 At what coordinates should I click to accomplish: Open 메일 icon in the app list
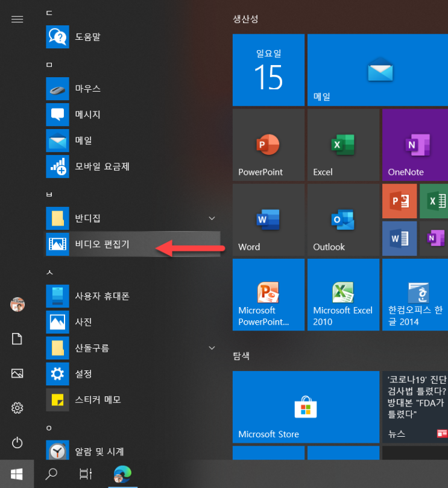57,141
